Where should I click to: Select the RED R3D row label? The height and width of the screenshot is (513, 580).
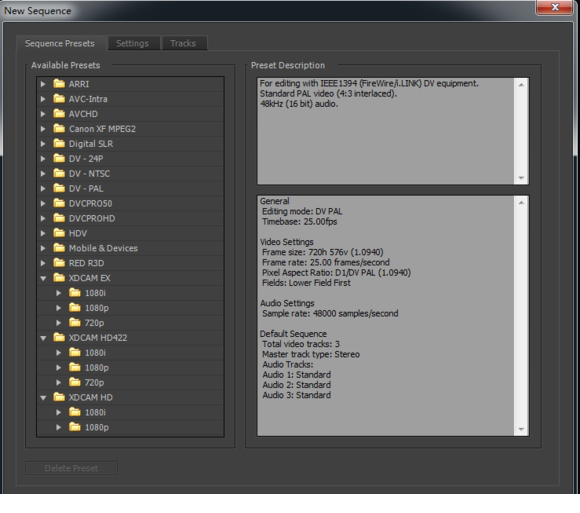pos(86,263)
